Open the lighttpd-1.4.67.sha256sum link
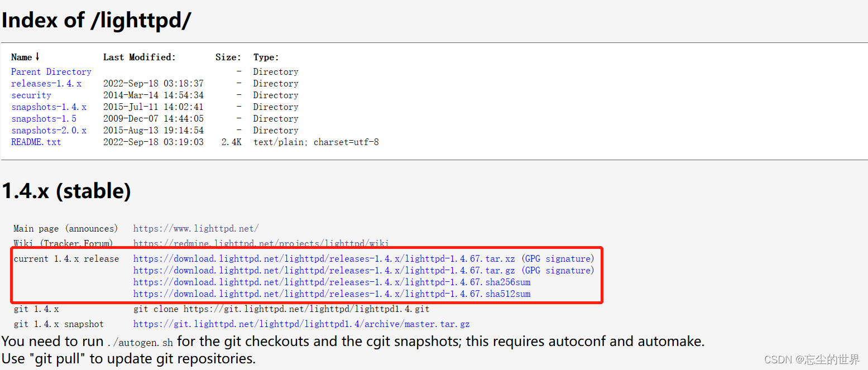The image size is (868, 370). pos(332,282)
